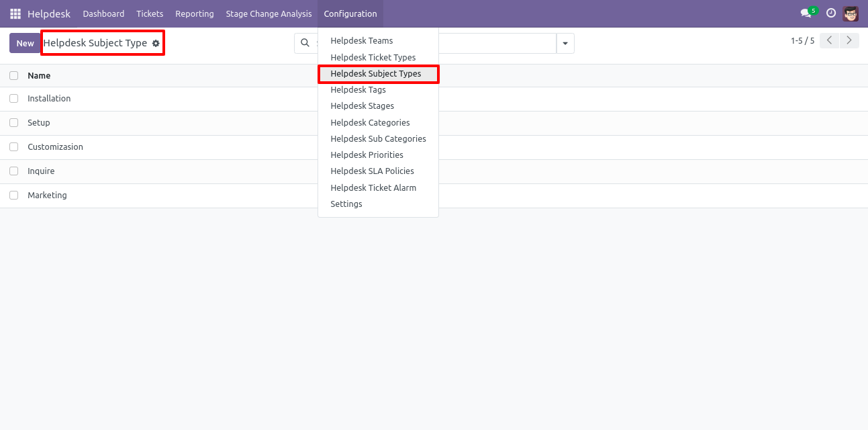Click the Helpdesk Subject Type breadcrumb title

tap(95, 43)
